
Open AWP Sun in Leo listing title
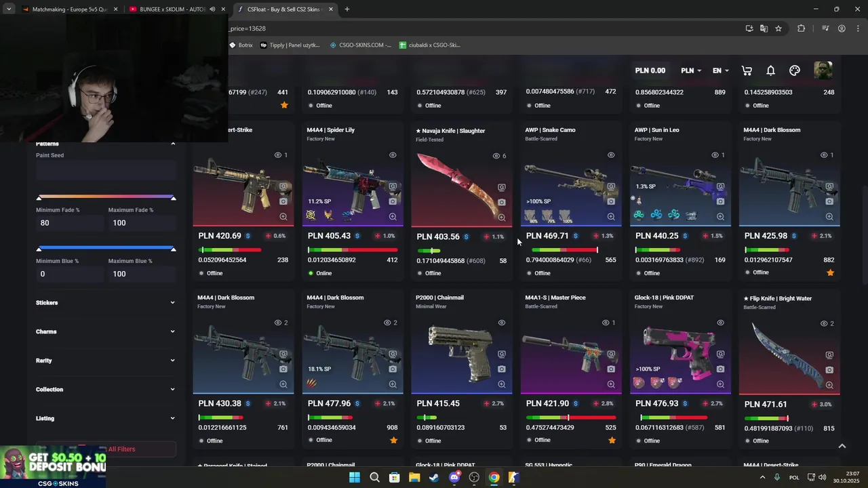click(x=656, y=129)
